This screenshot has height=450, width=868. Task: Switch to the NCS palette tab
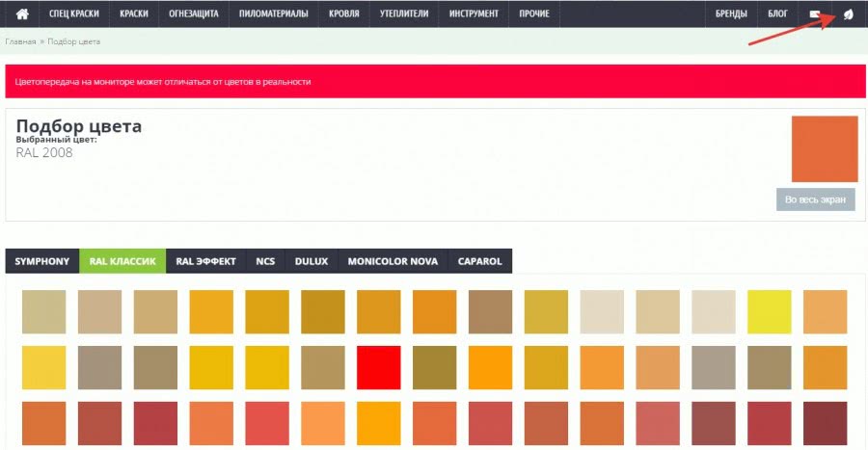(x=264, y=261)
